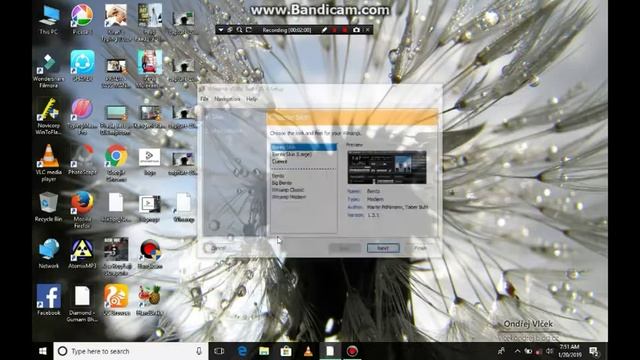This screenshot has width=640, height=360.
Task: Open Picasa 3 desktop icon
Action: (82, 20)
